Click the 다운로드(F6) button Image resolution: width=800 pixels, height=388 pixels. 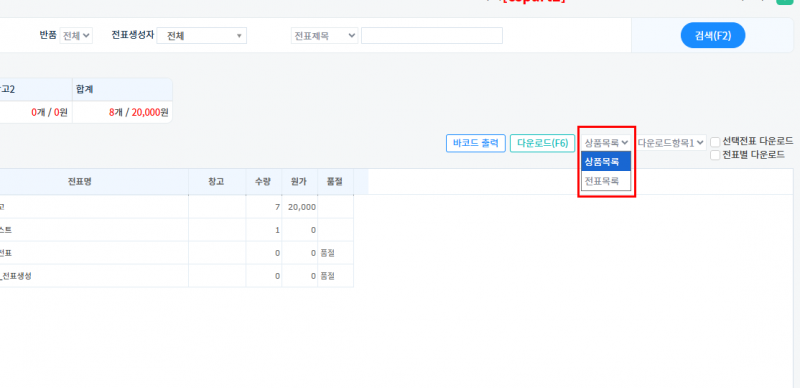point(542,143)
